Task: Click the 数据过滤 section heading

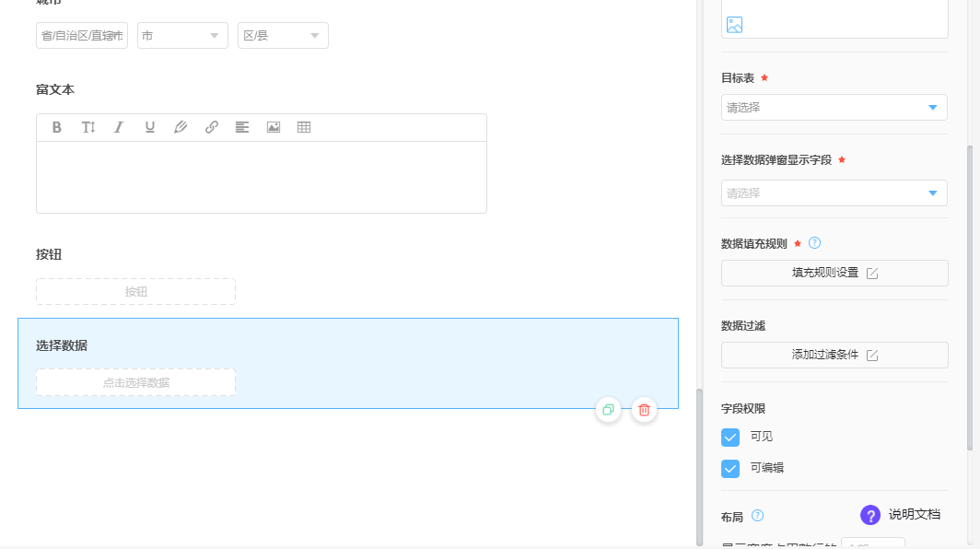Action: pyautogui.click(x=743, y=326)
